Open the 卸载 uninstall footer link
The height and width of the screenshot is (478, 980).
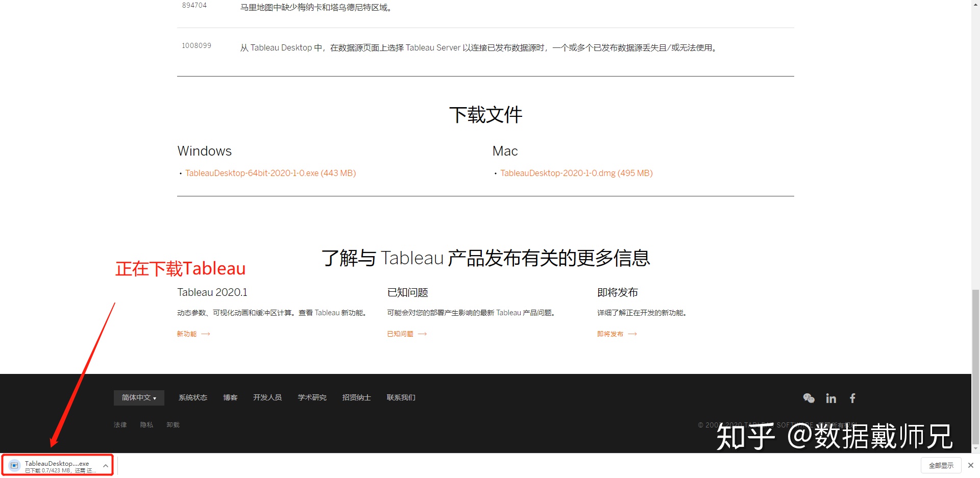click(173, 425)
